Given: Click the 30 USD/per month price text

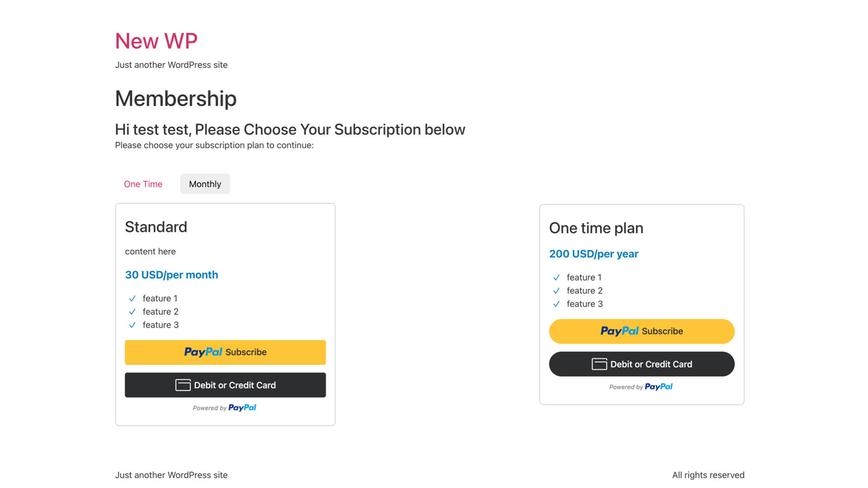Looking at the screenshot, I should [171, 275].
